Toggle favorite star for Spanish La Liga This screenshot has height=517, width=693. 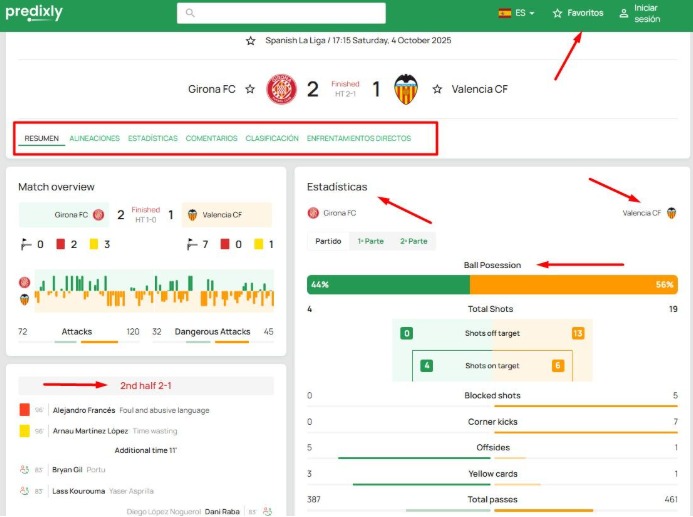click(x=250, y=41)
